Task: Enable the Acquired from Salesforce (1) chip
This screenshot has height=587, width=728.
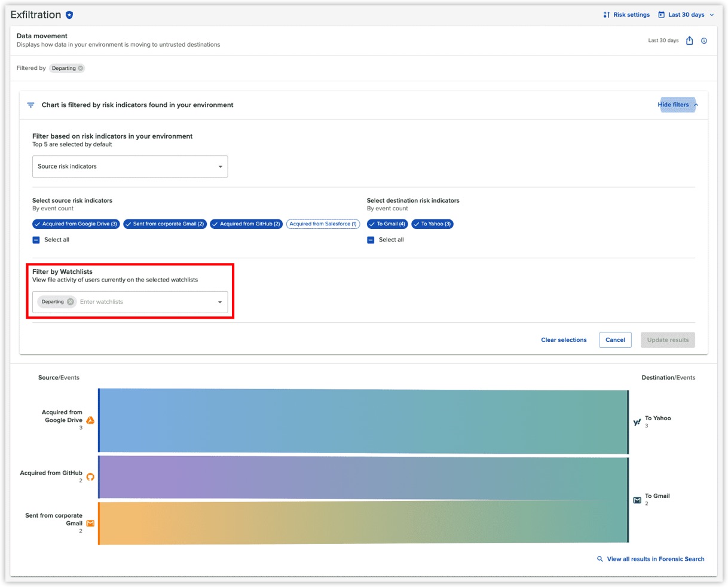Action: coord(323,224)
